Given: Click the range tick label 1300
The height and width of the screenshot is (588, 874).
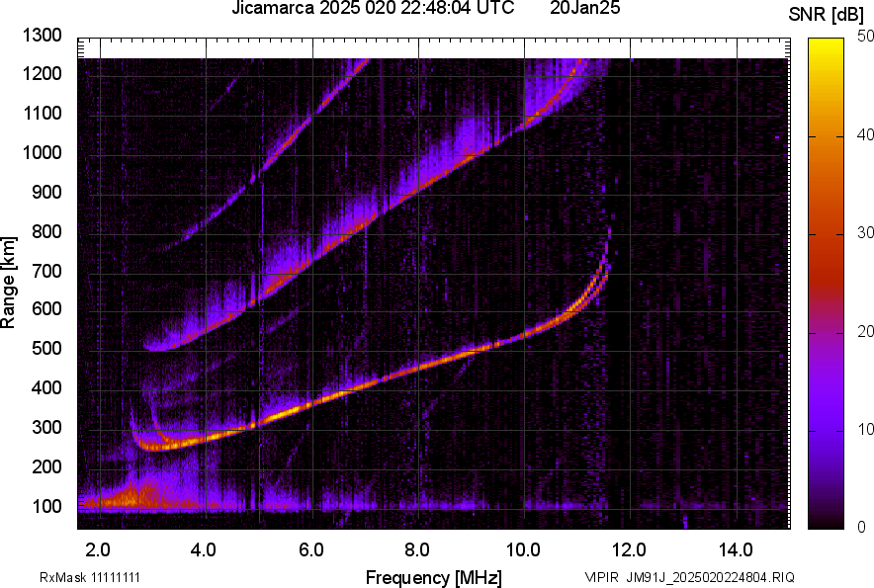Looking at the screenshot, I should 43,36.
